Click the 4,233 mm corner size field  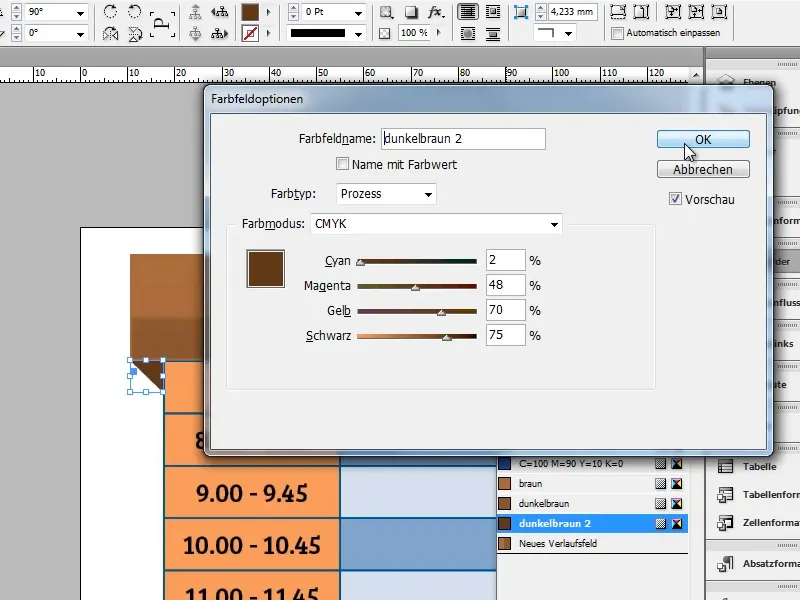click(x=572, y=12)
